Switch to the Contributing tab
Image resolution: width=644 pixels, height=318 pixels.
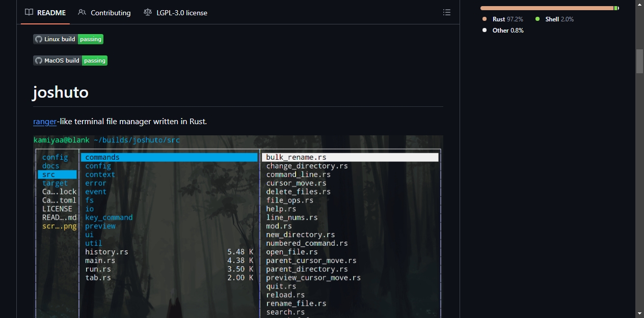pos(104,13)
